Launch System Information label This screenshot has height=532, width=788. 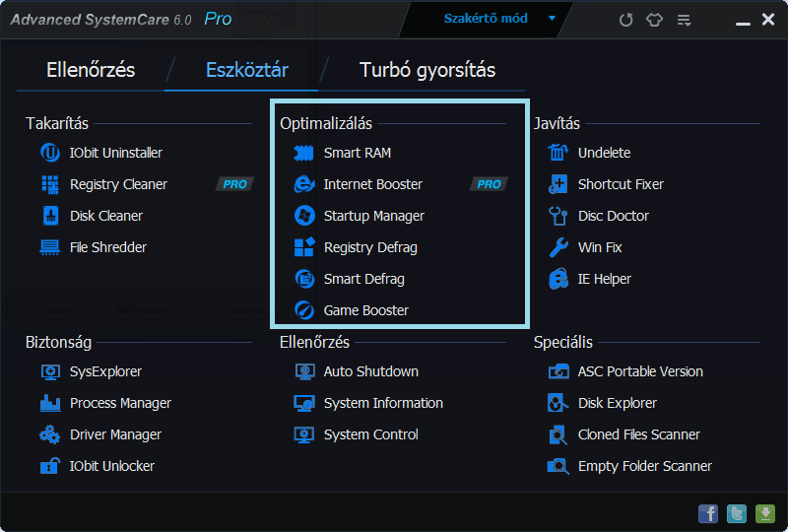click(x=383, y=403)
